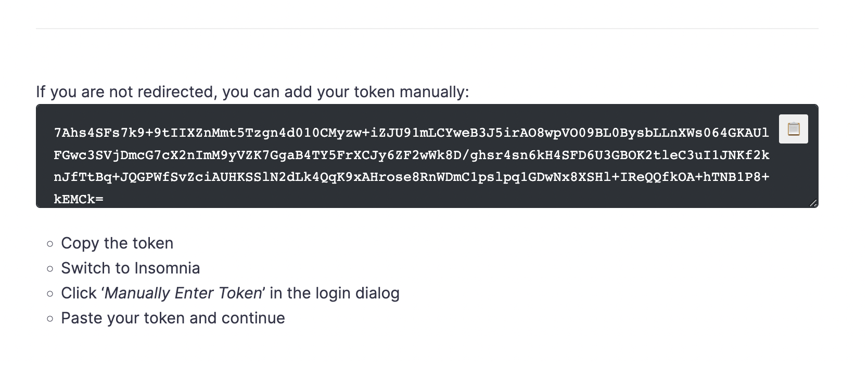Place cursor in token line starting FGwc3SVjDmcG7
The height and width of the screenshot is (365, 868).
pyautogui.click(x=411, y=155)
